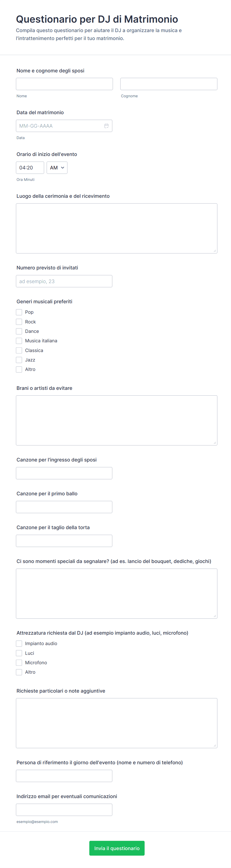Enable the Jazz checkbox
This screenshot has width=231, height=868.
coord(19,360)
